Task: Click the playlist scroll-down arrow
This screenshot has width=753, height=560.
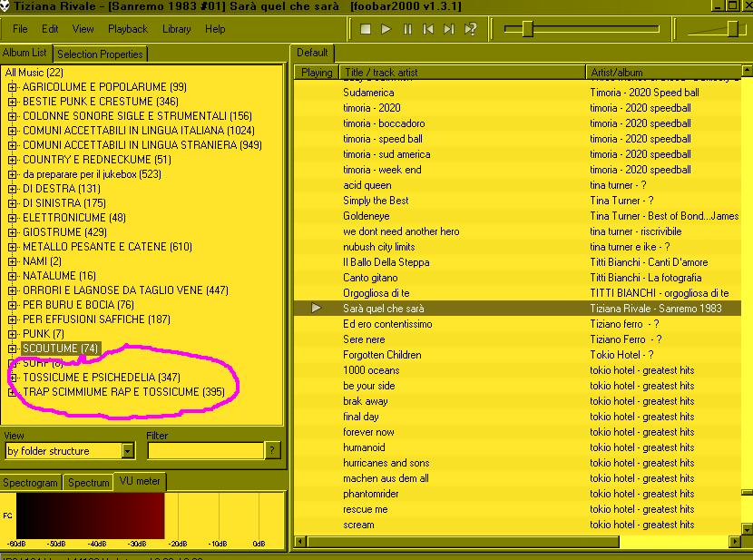Action: pos(747,529)
